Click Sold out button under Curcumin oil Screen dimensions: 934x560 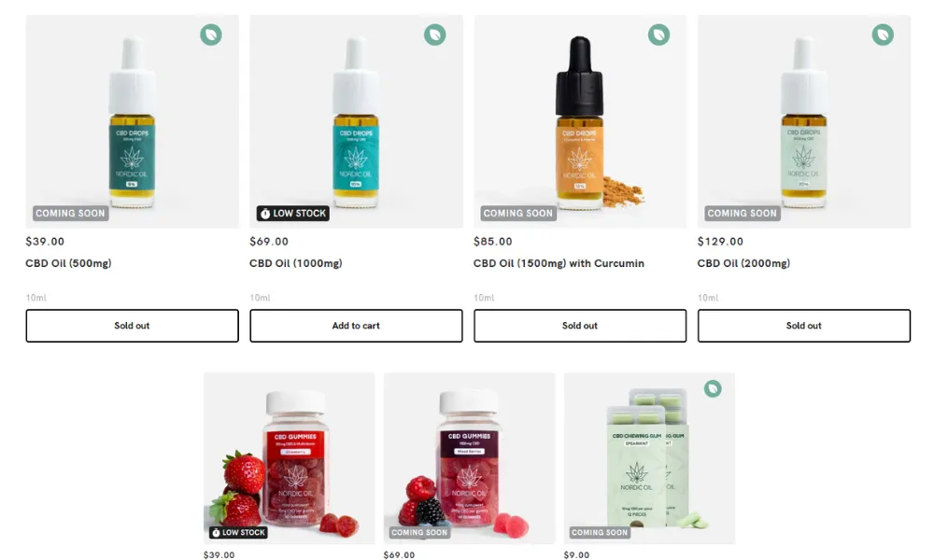(580, 326)
